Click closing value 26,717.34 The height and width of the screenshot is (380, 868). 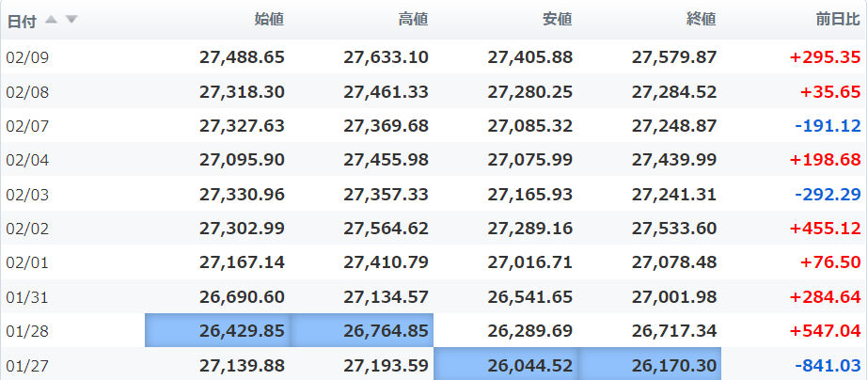(x=673, y=331)
